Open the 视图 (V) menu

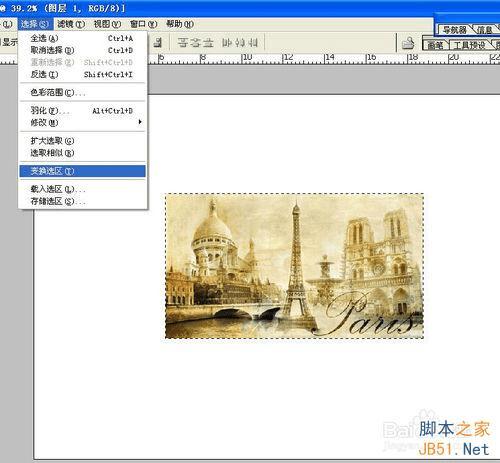point(107,24)
